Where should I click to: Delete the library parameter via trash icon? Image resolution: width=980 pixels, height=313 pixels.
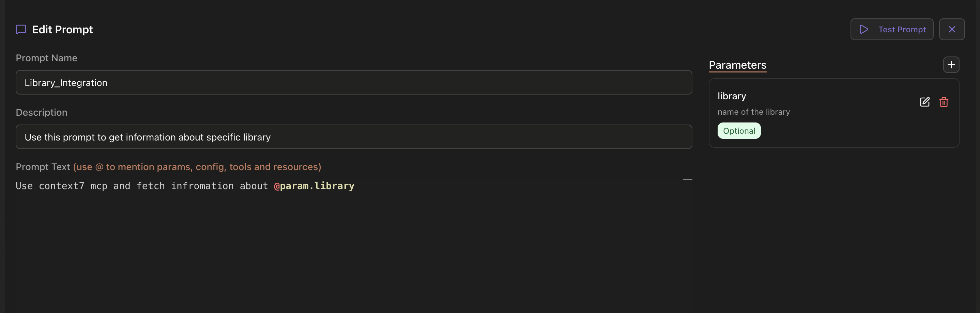[944, 102]
